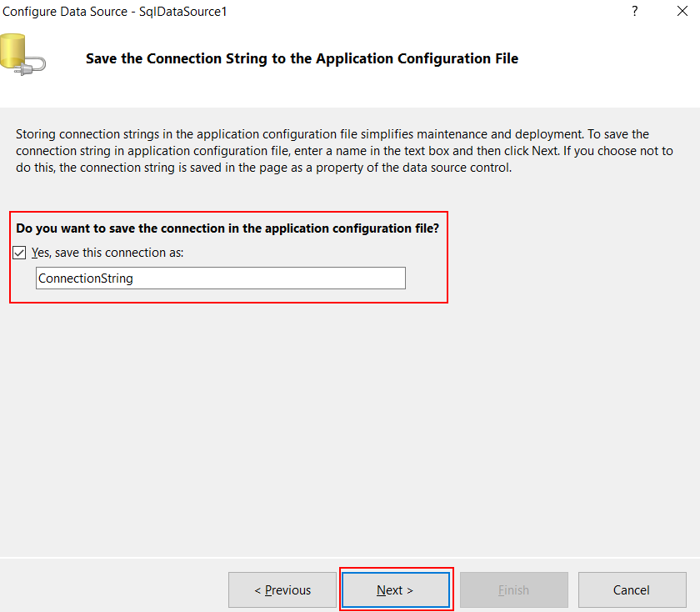Image resolution: width=700 pixels, height=612 pixels.
Task: Go back using the Previous button
Action: (282, 589)
